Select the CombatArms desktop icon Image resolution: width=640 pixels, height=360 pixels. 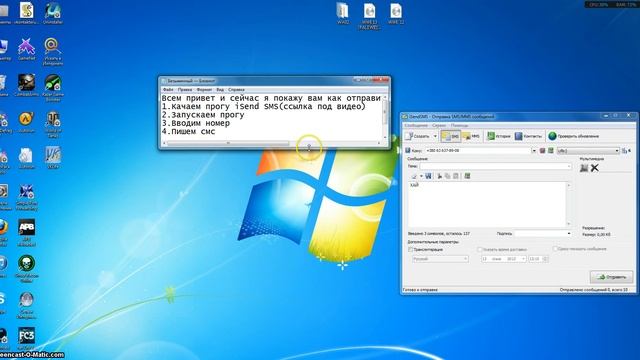pyautogui.click(x=27, y=85)
